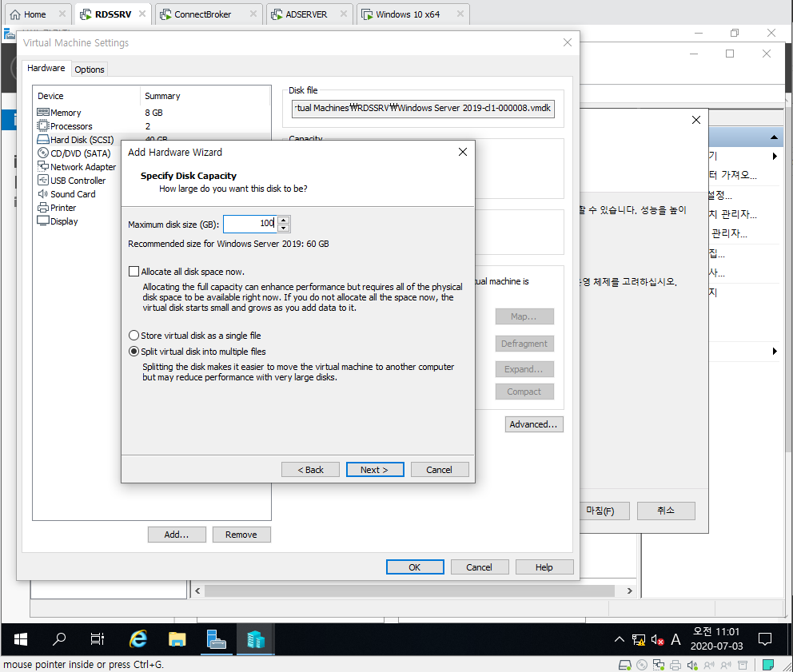Click VMware status bar printer icon
The image size is (793, 672).
(x=675, y=665)
